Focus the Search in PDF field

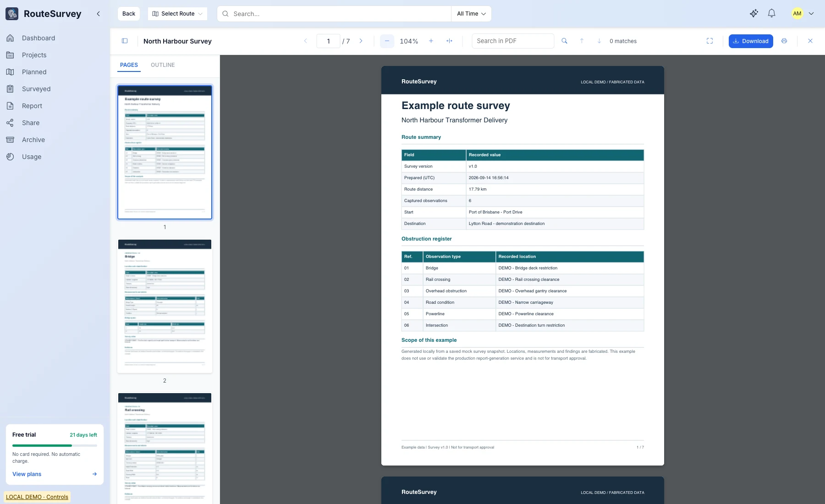513,41
